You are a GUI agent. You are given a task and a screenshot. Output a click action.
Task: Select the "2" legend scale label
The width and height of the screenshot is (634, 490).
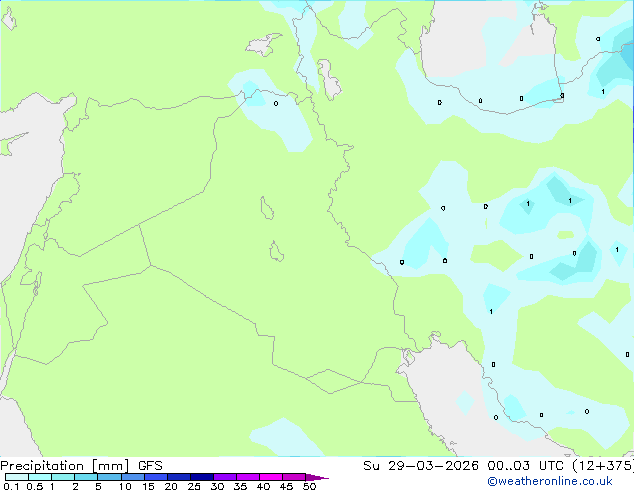(x=75, y=486)
